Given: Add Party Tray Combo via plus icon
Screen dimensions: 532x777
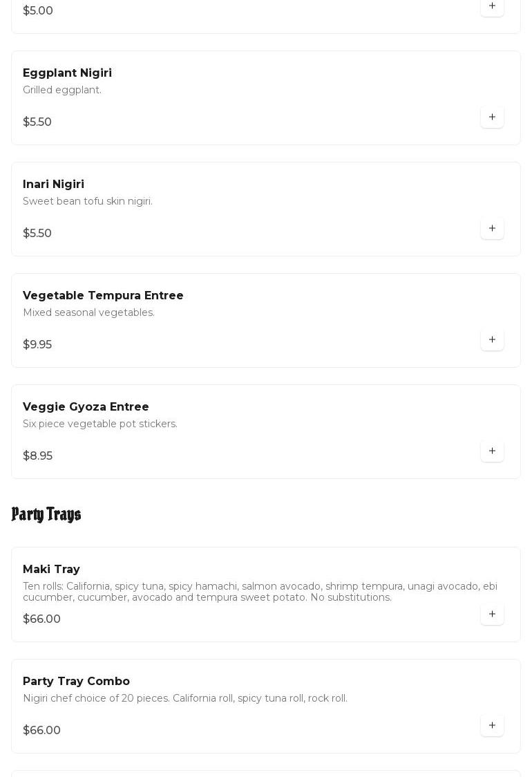Looking at the screenshot, I should point(492,726).
